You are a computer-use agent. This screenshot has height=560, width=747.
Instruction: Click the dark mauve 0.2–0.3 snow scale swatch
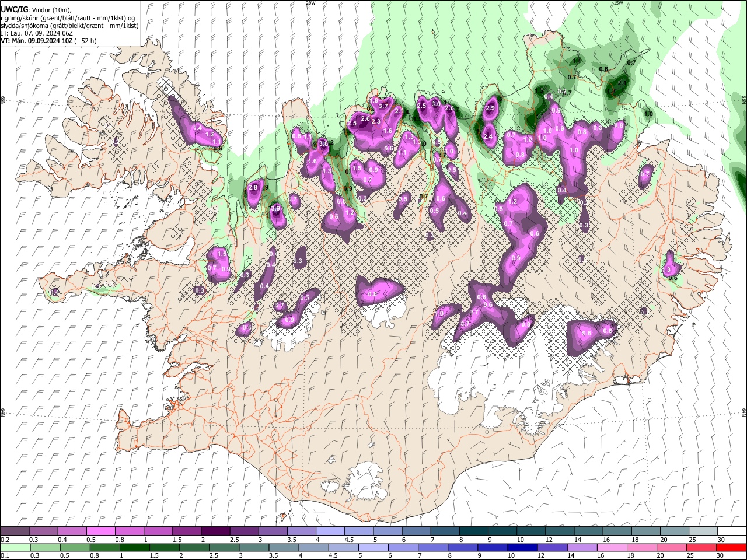(15, 531)
